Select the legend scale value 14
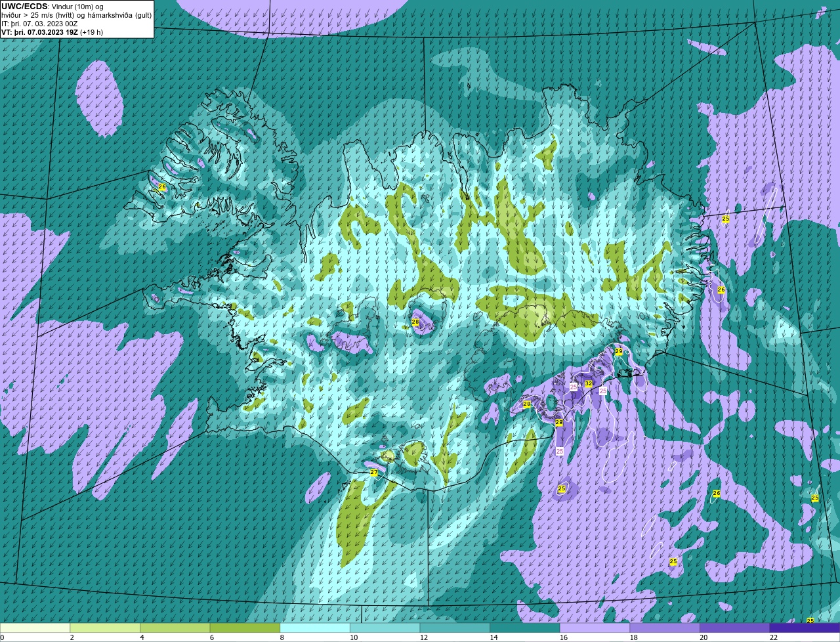 [x=493, y=637]
